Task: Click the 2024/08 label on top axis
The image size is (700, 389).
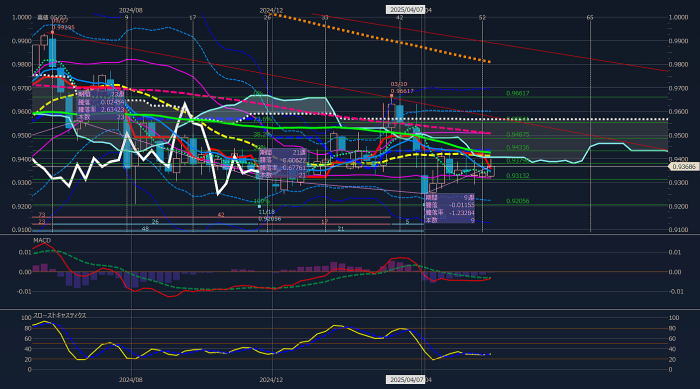Action: click(131, 10)
